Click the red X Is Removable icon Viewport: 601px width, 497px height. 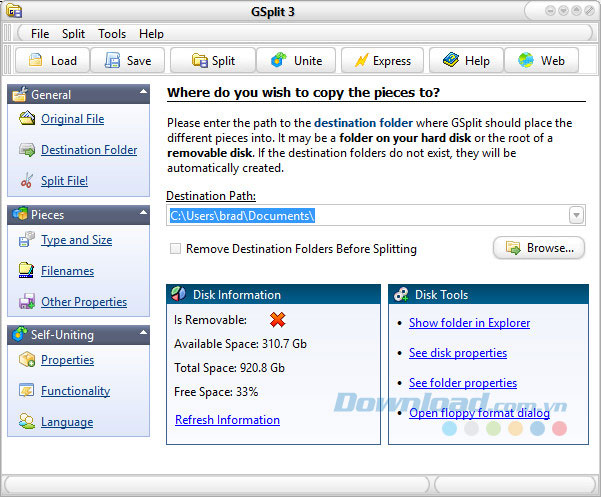pos(278,320)
